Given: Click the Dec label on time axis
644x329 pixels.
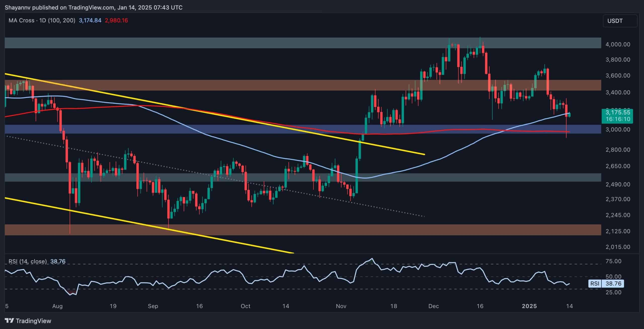Looking at the screenshot, I should (x=434, y=306).
